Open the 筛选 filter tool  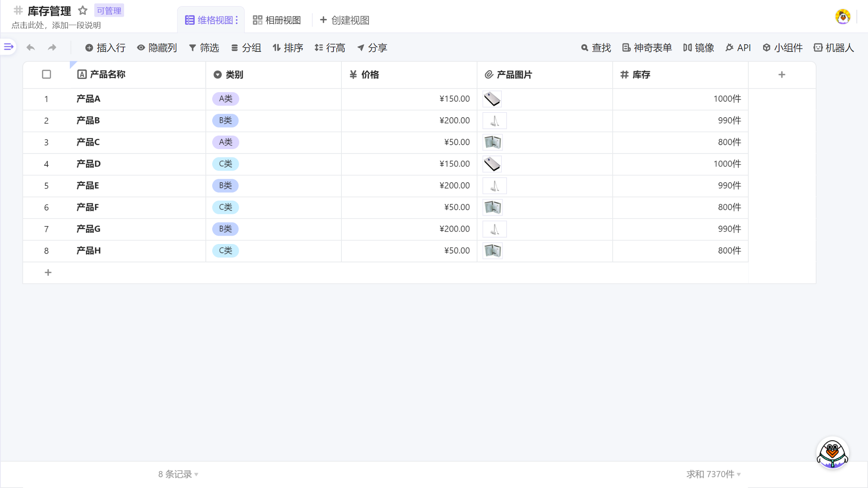[x=204, y=47]
